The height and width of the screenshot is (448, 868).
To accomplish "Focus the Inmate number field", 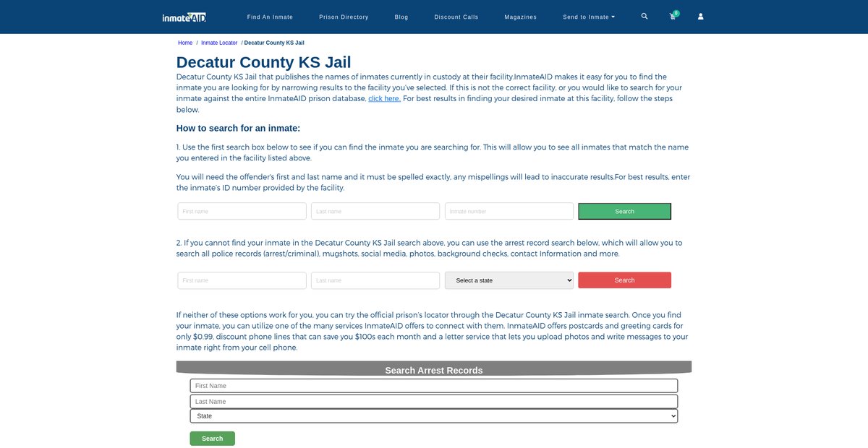I will click(x=509, y=211).
